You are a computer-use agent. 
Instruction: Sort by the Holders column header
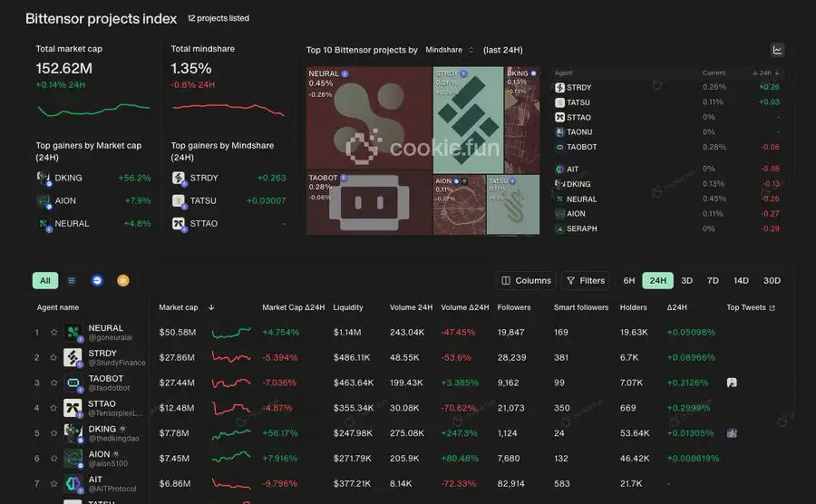click(x=634, y=307)
